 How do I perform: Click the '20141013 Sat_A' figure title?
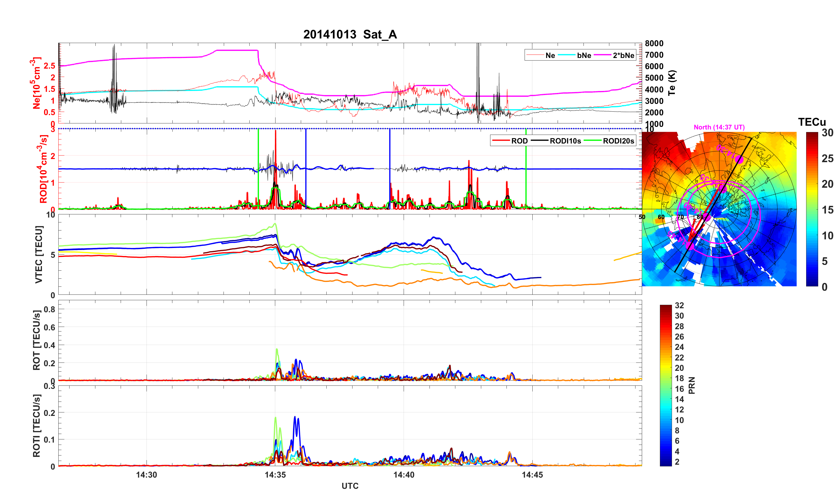350,34
